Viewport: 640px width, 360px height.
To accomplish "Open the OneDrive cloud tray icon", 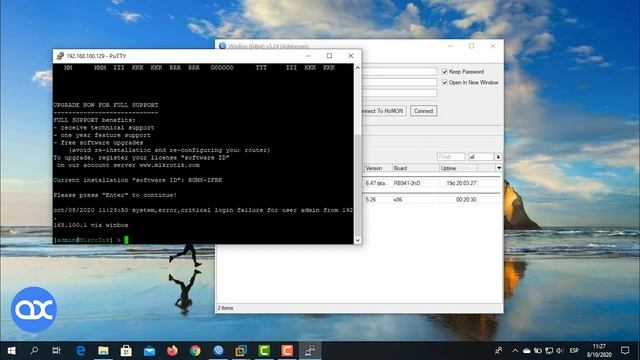I will [527, 351].
